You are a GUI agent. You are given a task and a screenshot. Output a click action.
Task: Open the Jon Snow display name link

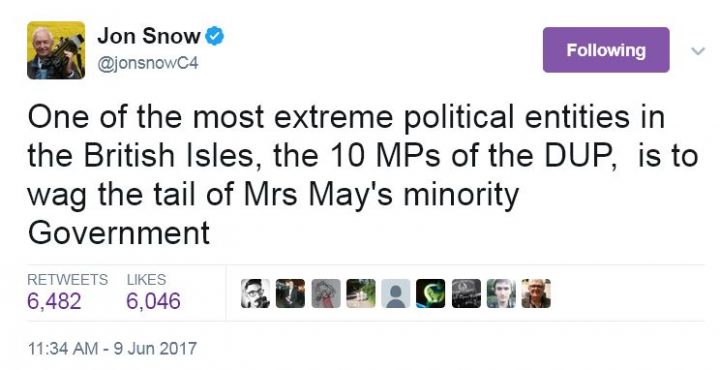point(149,36)
